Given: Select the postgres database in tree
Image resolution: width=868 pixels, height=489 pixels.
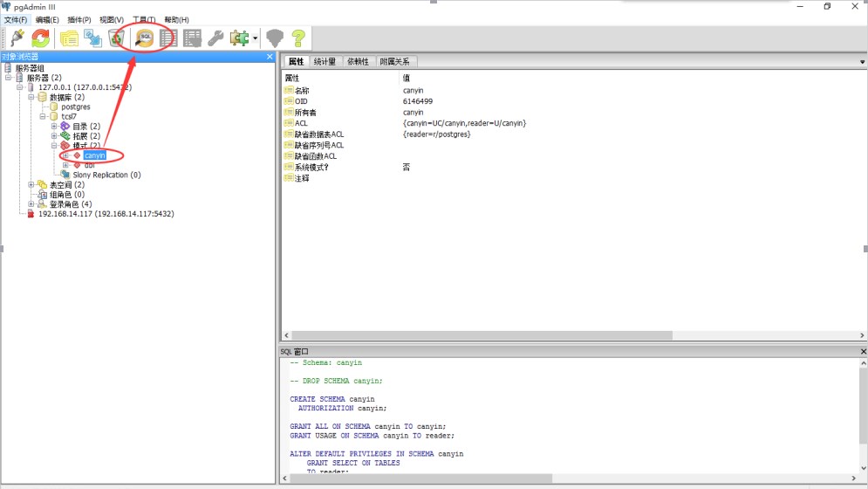Looking at the screenshot, I should [x=75, y=107].
